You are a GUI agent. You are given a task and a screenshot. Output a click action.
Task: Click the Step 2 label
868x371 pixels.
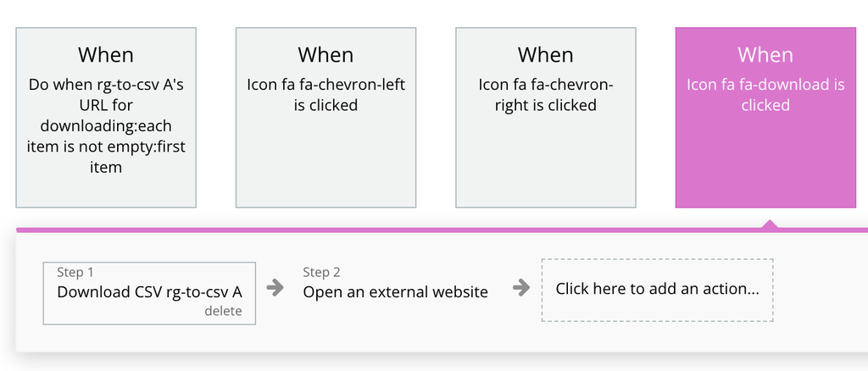(321, 272)
